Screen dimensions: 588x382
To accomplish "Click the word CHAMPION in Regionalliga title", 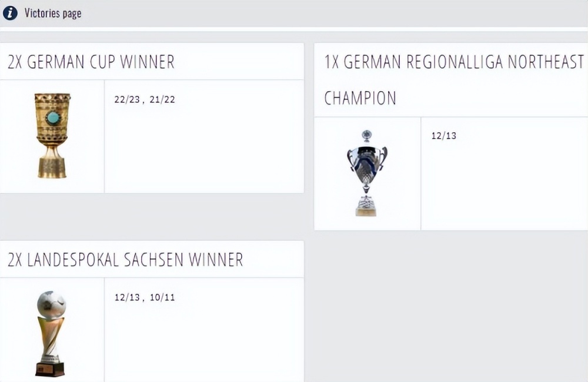I will click(360, 98).
